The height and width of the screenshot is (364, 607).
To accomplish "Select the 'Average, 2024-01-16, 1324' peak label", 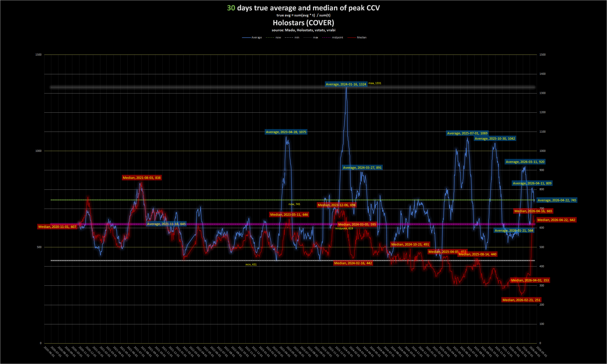I will point(346,84).
